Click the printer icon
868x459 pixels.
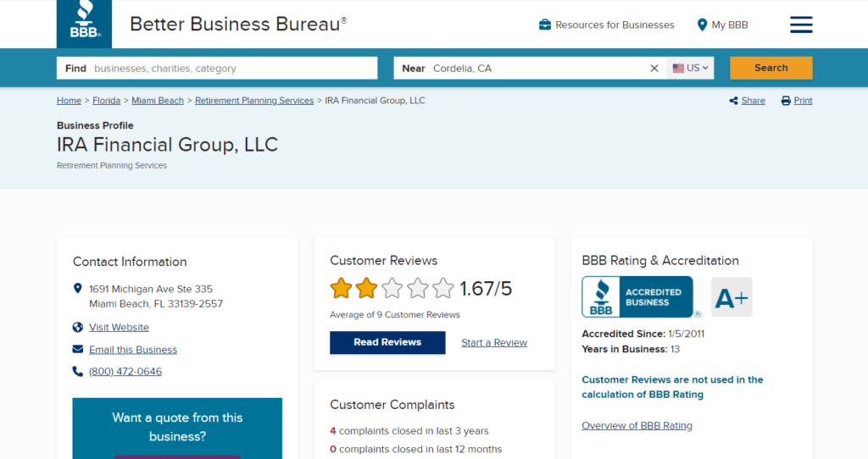[x=786, y=101]
